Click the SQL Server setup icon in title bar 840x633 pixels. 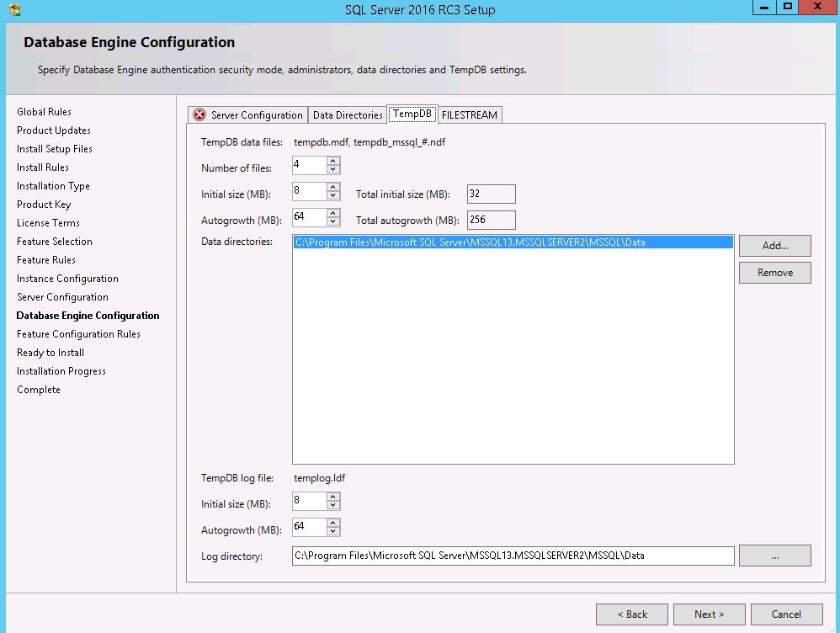pyautogui.click(x=15, y=9)
